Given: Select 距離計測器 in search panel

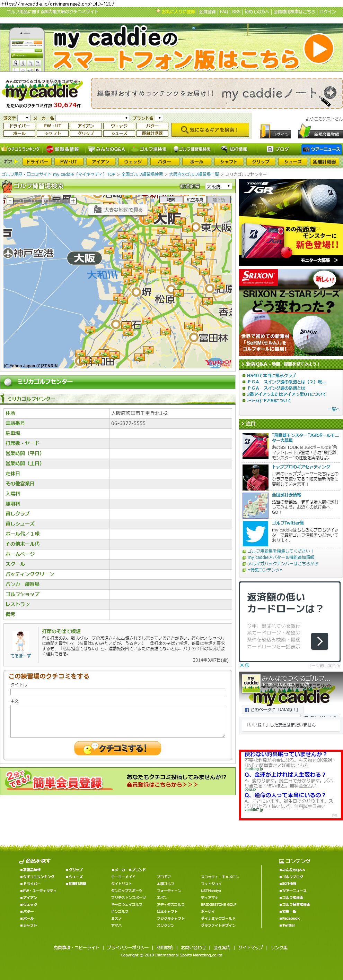Looking at the screenshot, I should click(x=152, y=134).
